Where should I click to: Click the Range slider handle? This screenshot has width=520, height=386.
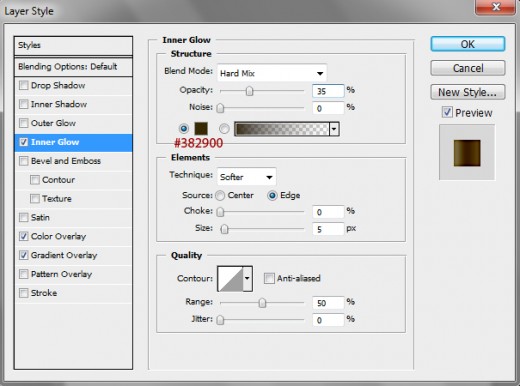[262, 303]
